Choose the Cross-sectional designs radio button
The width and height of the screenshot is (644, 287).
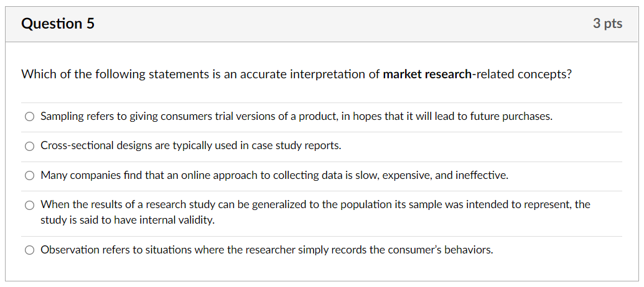pyautogui.click(x=29, y=146)
